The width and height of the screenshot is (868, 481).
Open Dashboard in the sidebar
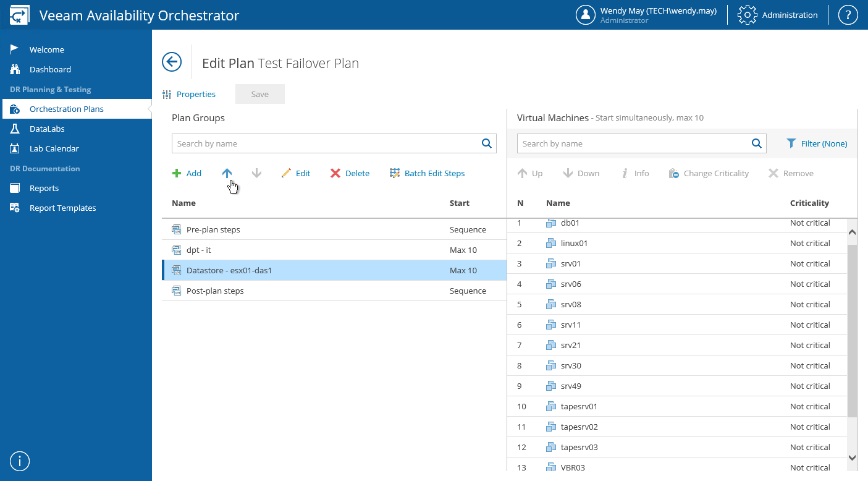click(x=50, y=70)
